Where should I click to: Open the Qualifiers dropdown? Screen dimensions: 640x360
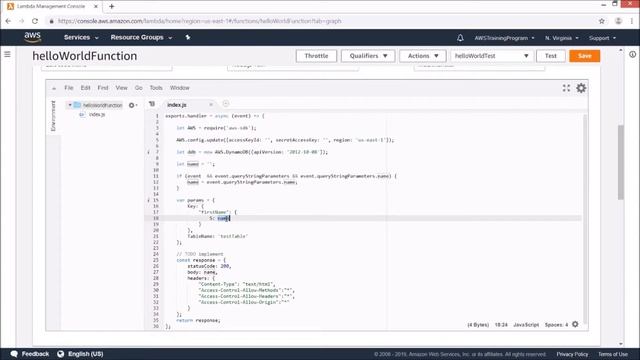click(368, 56)
